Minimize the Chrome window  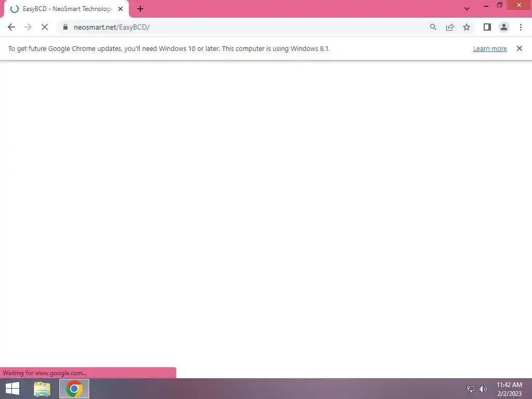click(486, 5)
